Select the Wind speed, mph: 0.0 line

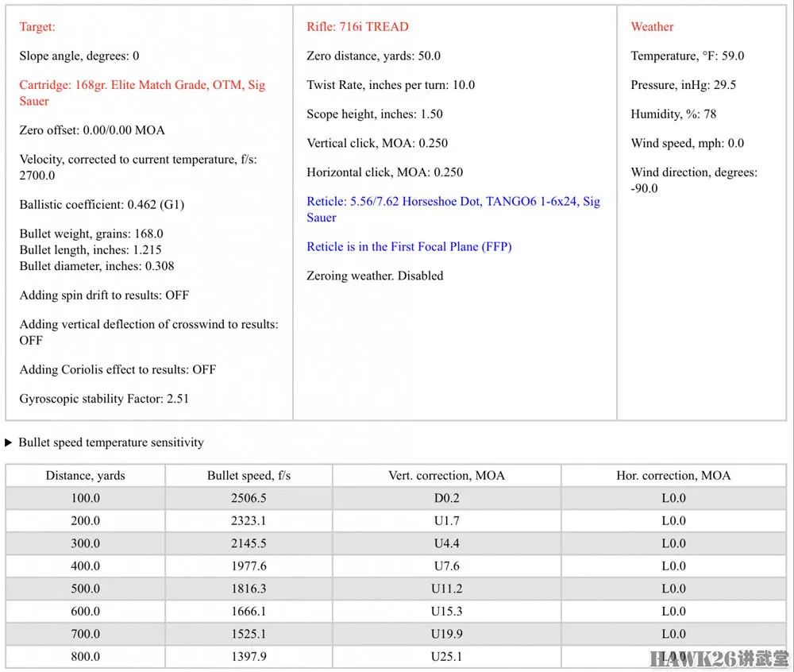688,143
